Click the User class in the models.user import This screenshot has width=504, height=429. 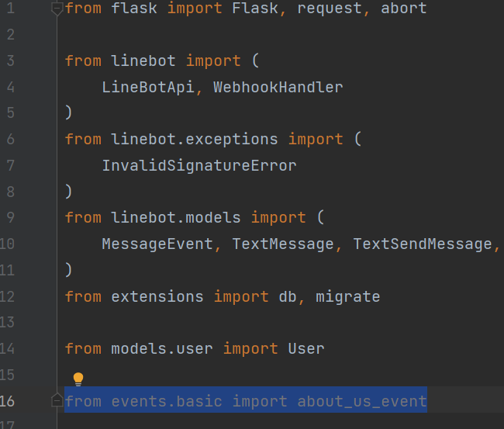tap(306, 348)
